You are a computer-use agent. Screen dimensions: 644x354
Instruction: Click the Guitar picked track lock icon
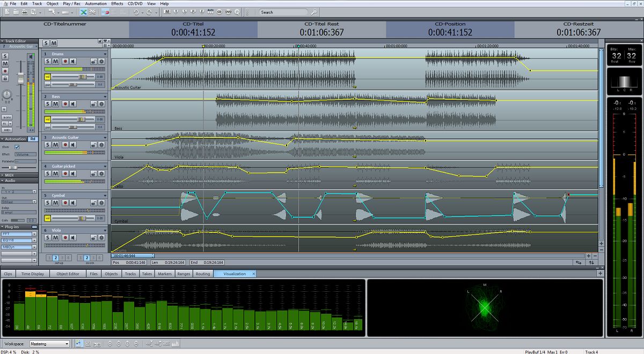93,174
